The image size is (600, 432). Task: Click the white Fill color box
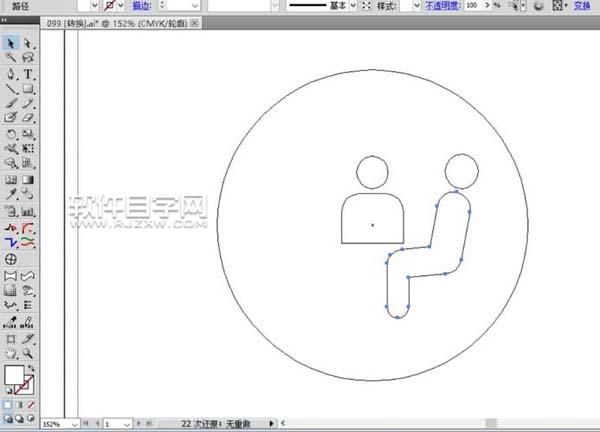coord(14,375)
